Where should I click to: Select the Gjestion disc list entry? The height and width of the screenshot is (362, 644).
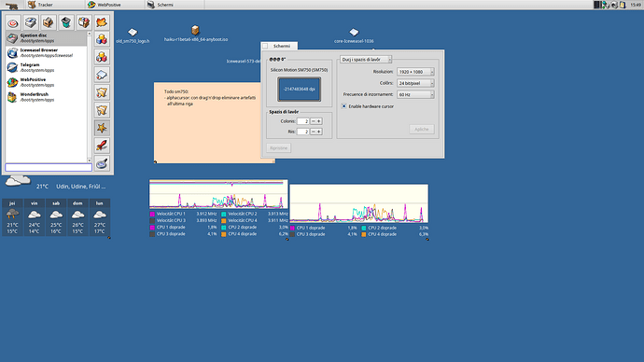coord(46,38)
